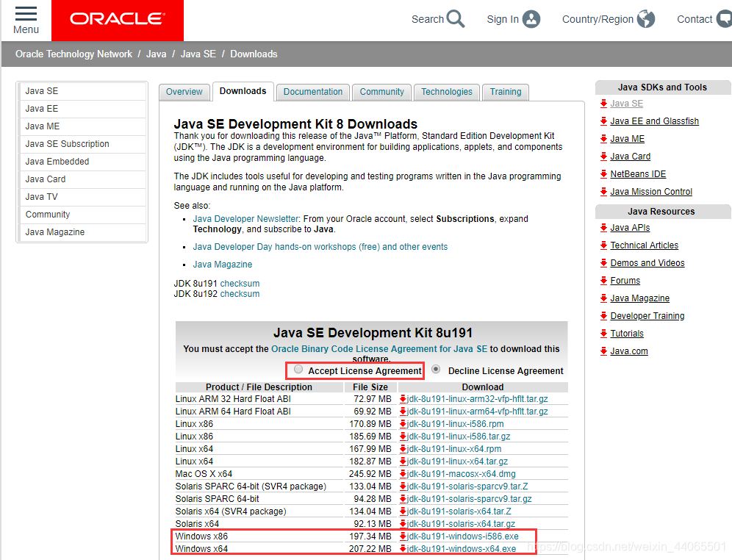Click the Country/Region globe icon
Screen dimensions: 732x560
tap(646, 19)
